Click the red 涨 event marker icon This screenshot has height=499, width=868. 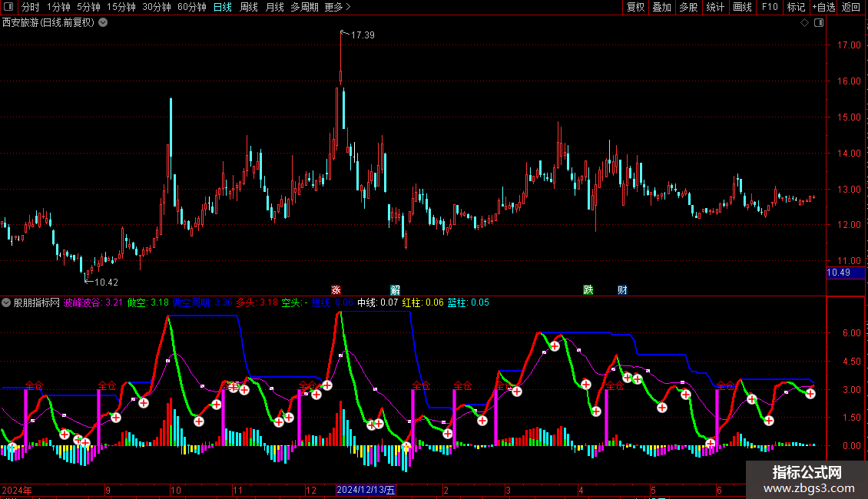[336, 290]
